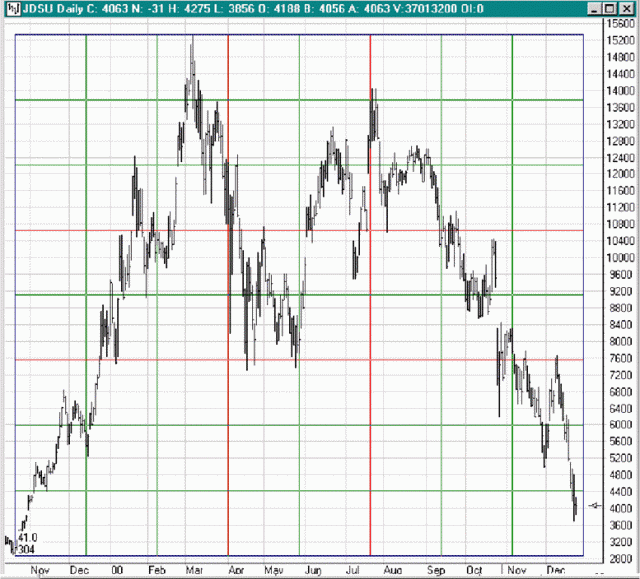
Task: Click the 00 year label on time axis
Action: (117, 570)
